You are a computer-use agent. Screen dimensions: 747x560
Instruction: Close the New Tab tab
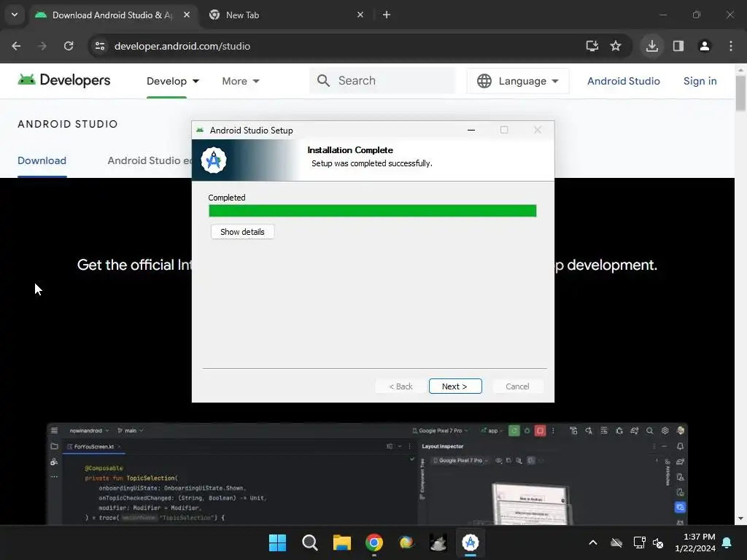coord(360,15)
